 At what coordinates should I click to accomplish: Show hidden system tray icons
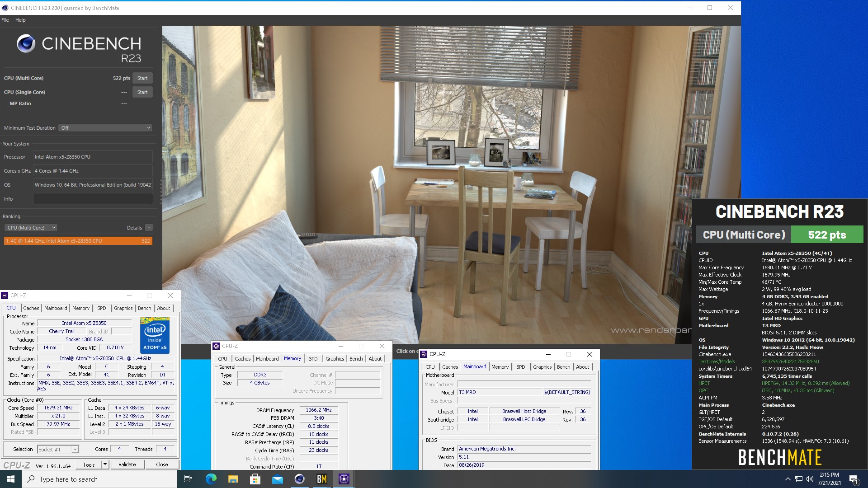tap(788, 479)
